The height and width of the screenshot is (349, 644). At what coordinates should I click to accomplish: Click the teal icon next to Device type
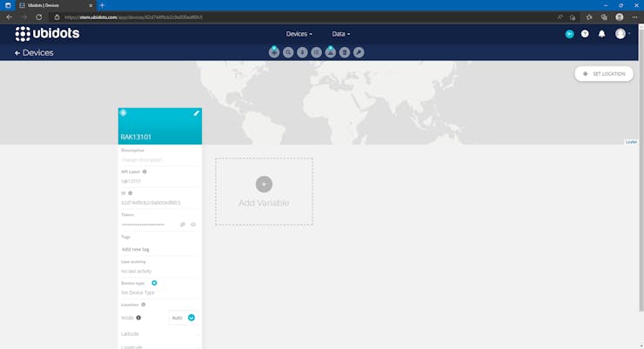(154, 283)
